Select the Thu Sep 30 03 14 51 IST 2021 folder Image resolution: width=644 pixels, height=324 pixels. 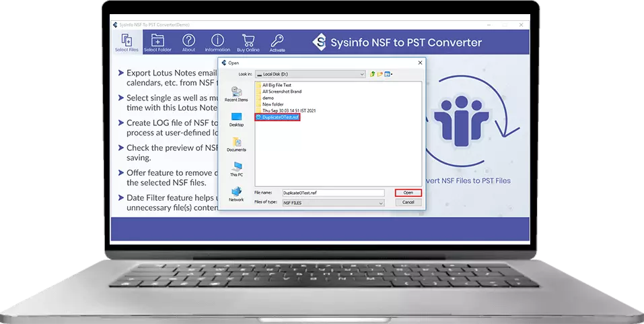pos(286,110)
